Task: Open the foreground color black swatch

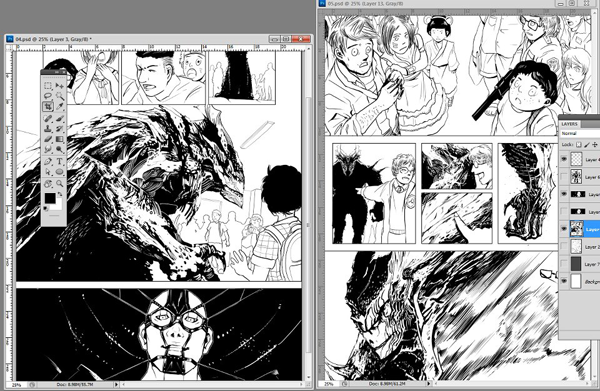Action: point(50,198)
